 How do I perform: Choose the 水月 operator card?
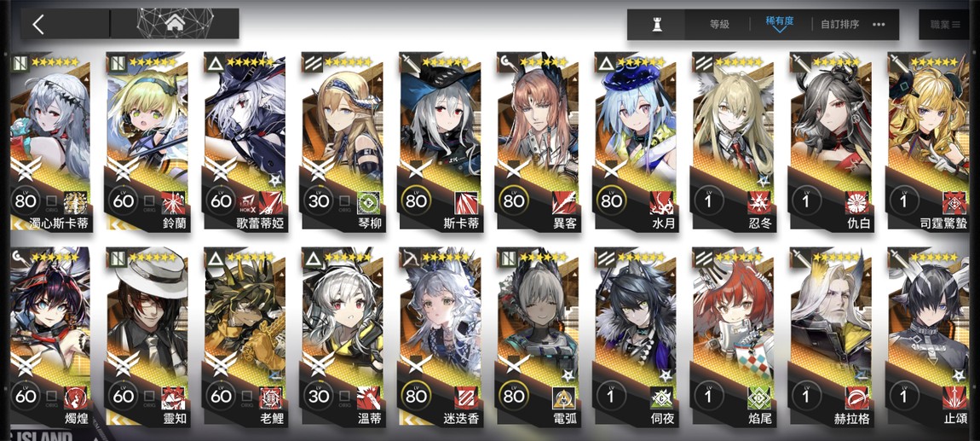(x=635, y=142)
